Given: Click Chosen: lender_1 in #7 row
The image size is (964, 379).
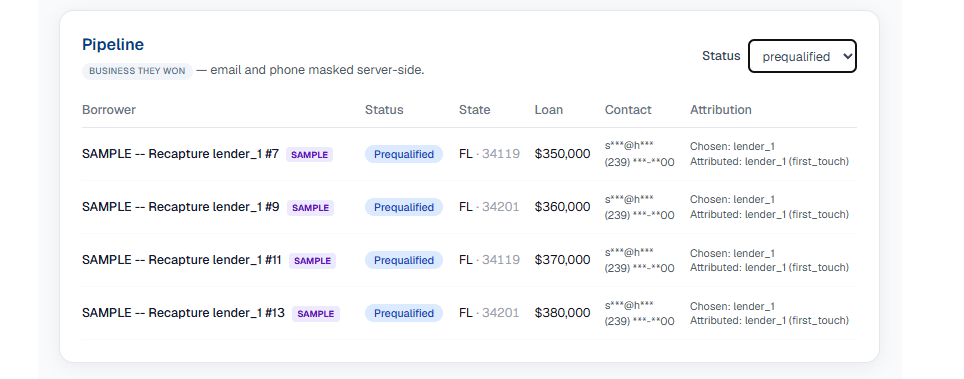Looking at the screenshot, I should click(732, 146).
